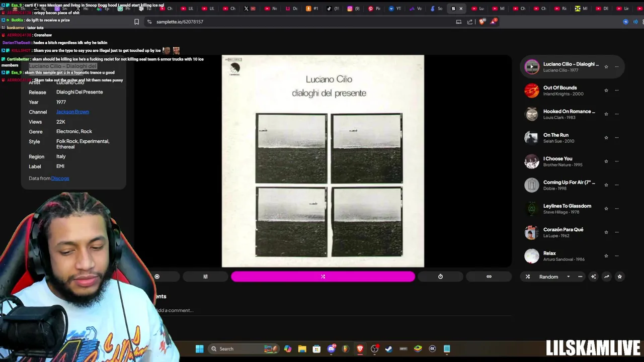
Task: Bookmark this page in the address bar
Action: pyautogui.click(x=136, y=22)
